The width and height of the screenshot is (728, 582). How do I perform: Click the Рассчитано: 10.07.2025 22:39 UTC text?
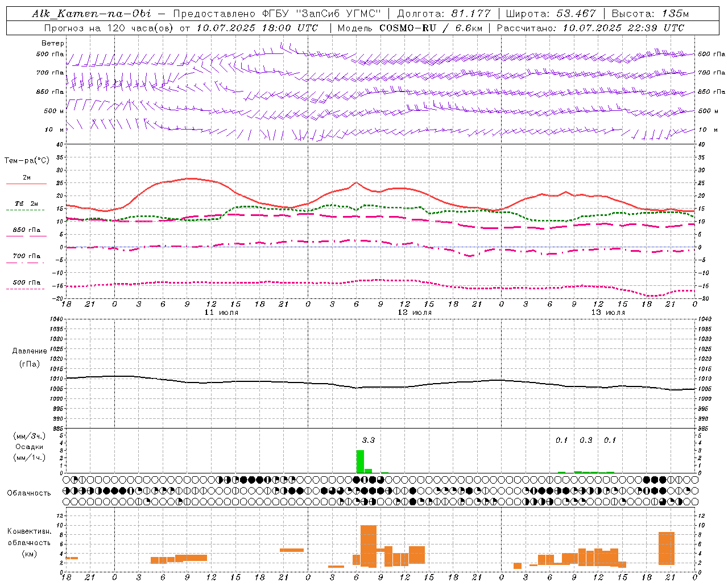590,28
